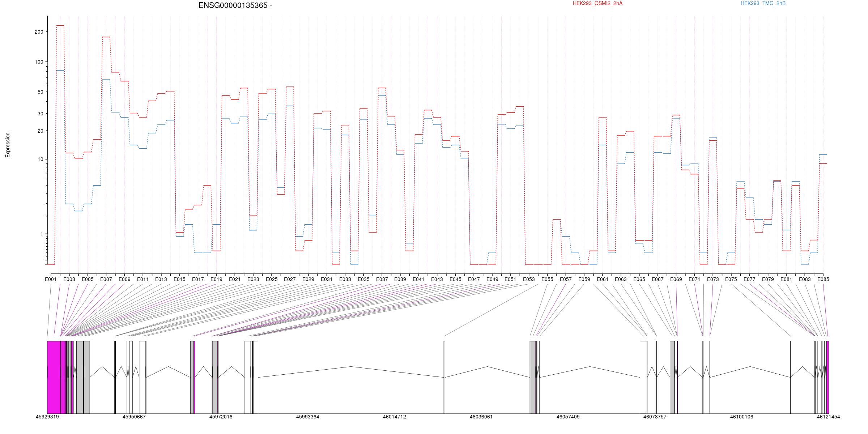Select exon label E003
This screenshot has height=434, width=868.
[69, 279]
